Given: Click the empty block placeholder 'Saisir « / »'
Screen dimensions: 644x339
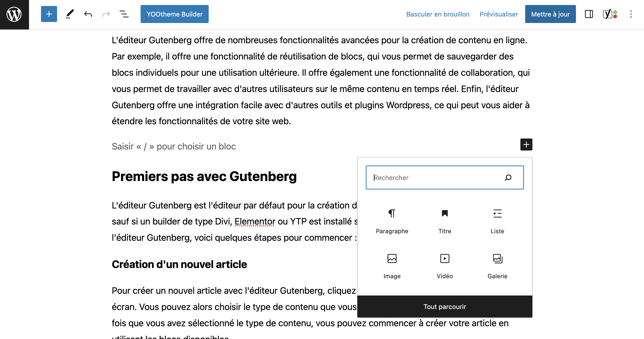Looking at the screenshot, I should click(174, 146).
